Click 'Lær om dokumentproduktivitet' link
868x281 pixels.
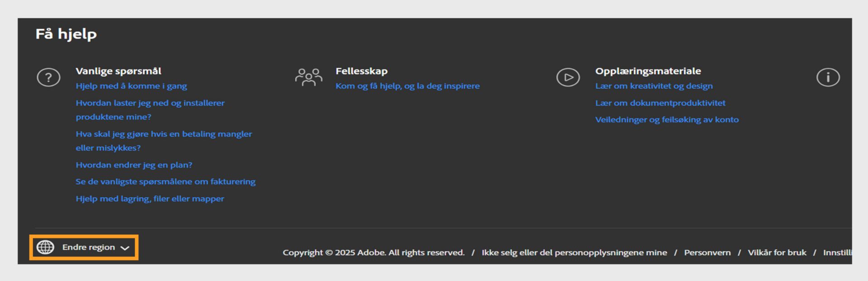click(x=660, y=103)
